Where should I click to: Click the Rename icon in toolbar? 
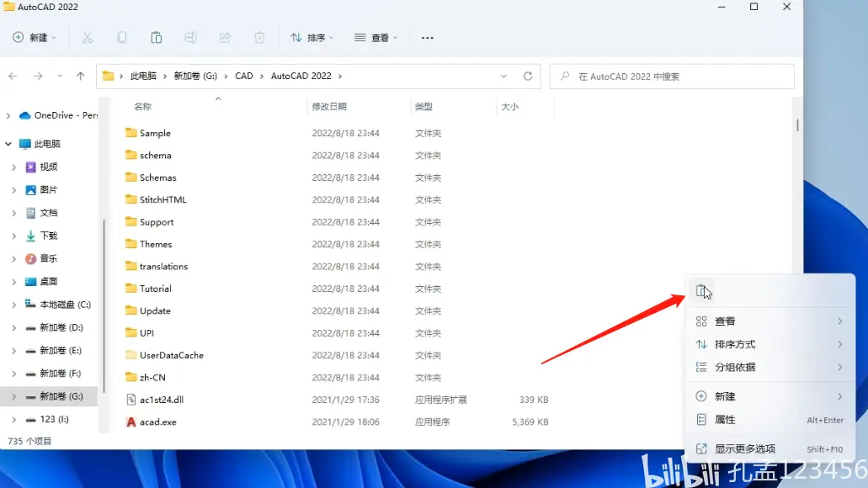(x=190, y=38)
